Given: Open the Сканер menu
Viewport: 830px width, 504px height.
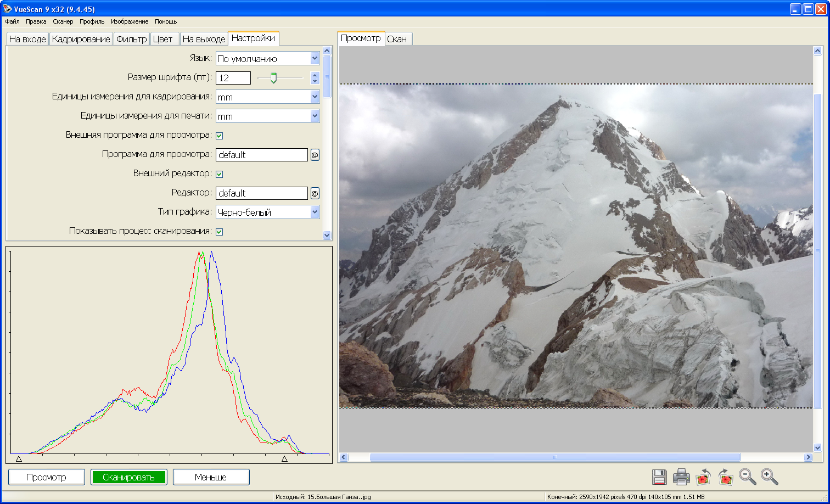Looking at the screenshot, I should click(x=63, y=21).
